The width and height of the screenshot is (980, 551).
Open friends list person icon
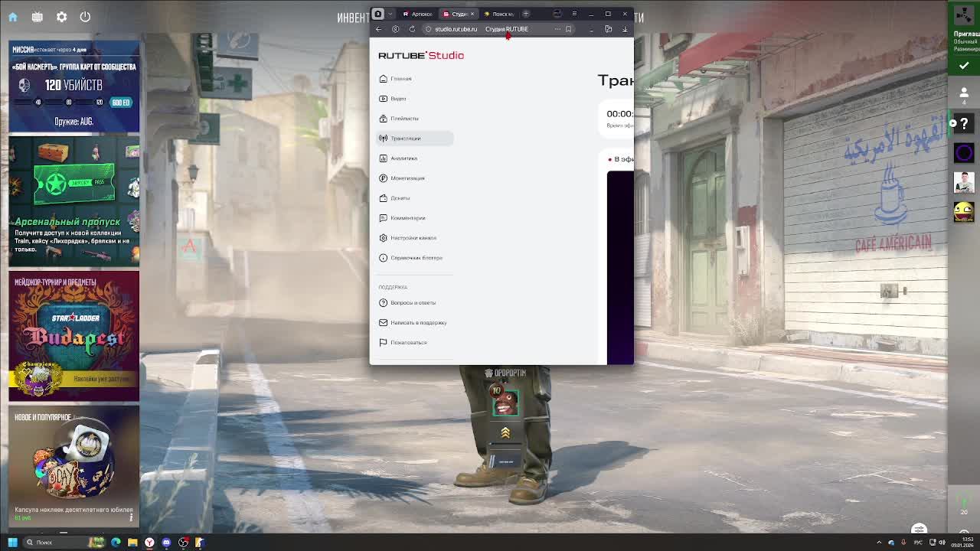(x=964, y=93)
